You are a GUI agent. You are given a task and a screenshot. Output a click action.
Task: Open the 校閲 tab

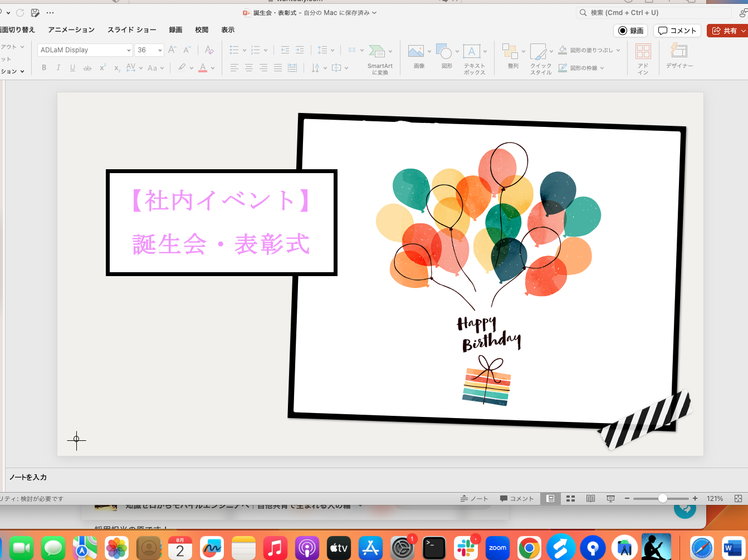click(x=202, y=30)
